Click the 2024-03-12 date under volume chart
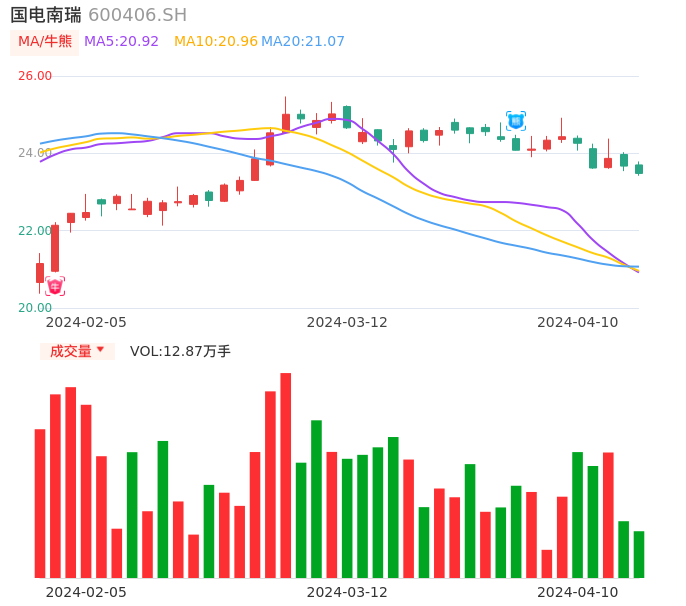This screenshot has height=606, width=686. [x=347, y=593]
